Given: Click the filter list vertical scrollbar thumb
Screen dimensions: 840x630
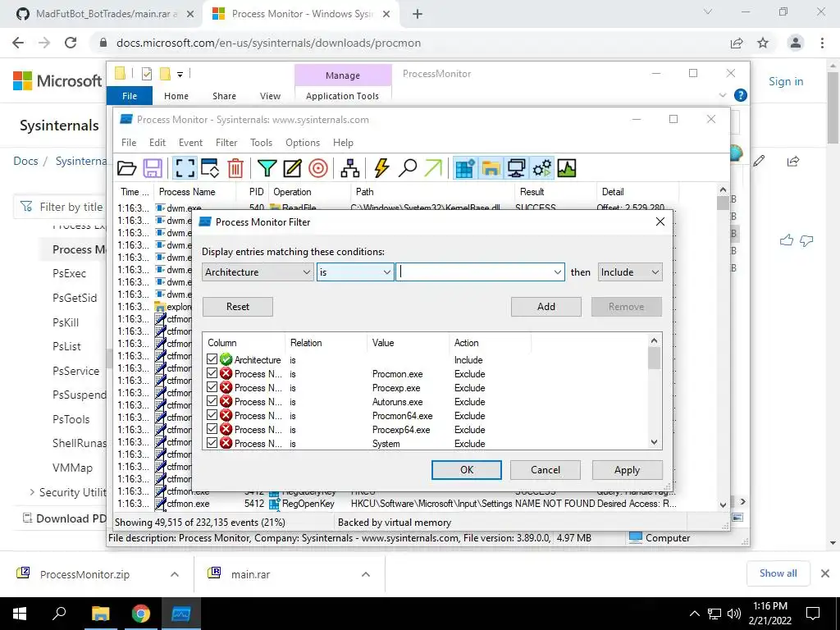Looking at the screenshot, I should click(654, 358).
